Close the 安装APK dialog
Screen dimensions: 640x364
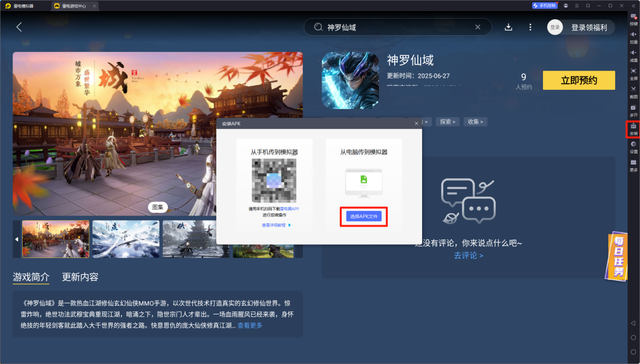click(x=417, y=123)
